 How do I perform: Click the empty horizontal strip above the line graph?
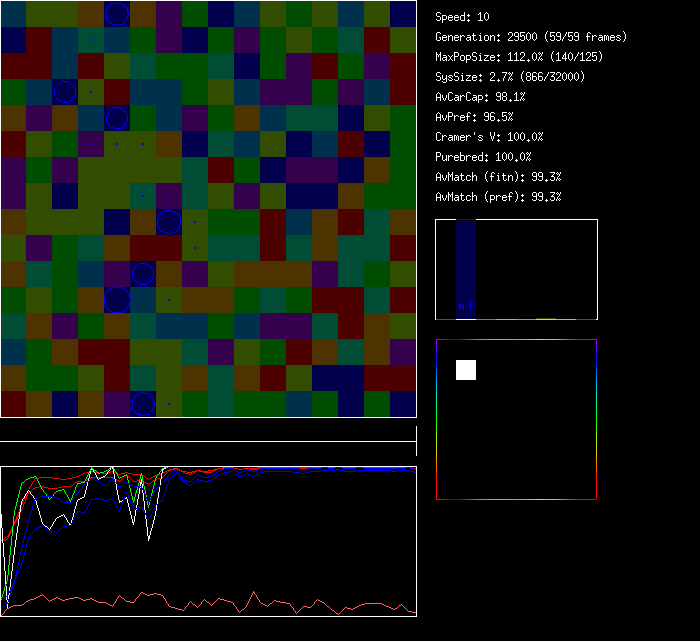click(208, 431)
